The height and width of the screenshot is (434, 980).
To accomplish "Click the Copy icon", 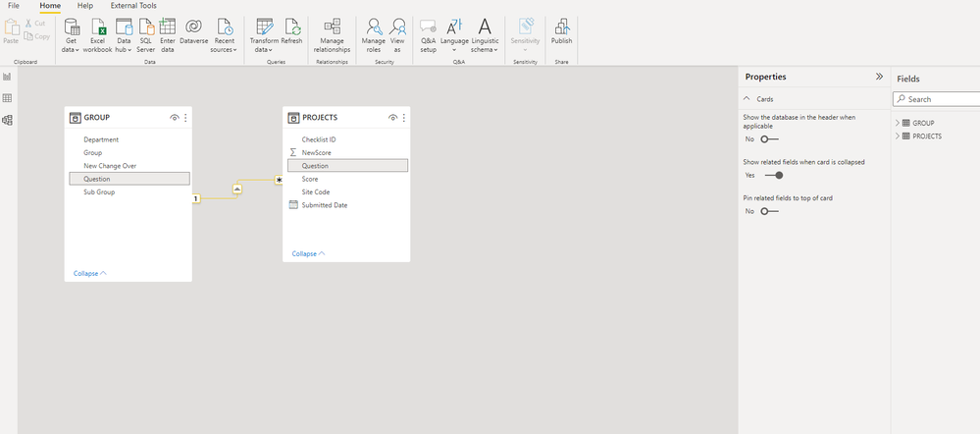I will pos(28,36).
